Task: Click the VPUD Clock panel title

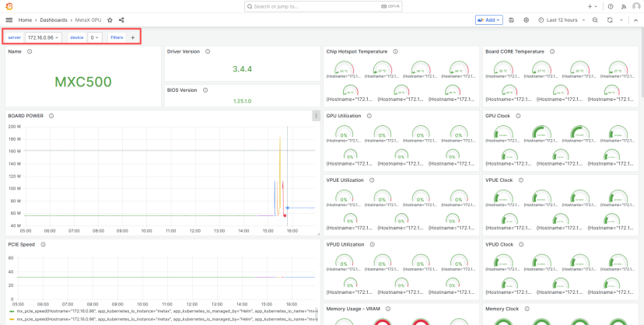Action: click(x=499, y=245)
